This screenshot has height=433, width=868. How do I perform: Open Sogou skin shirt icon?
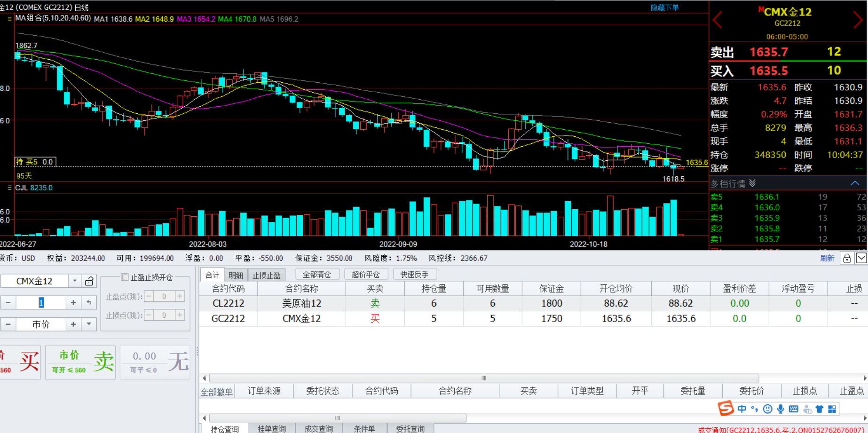(820, 409)
